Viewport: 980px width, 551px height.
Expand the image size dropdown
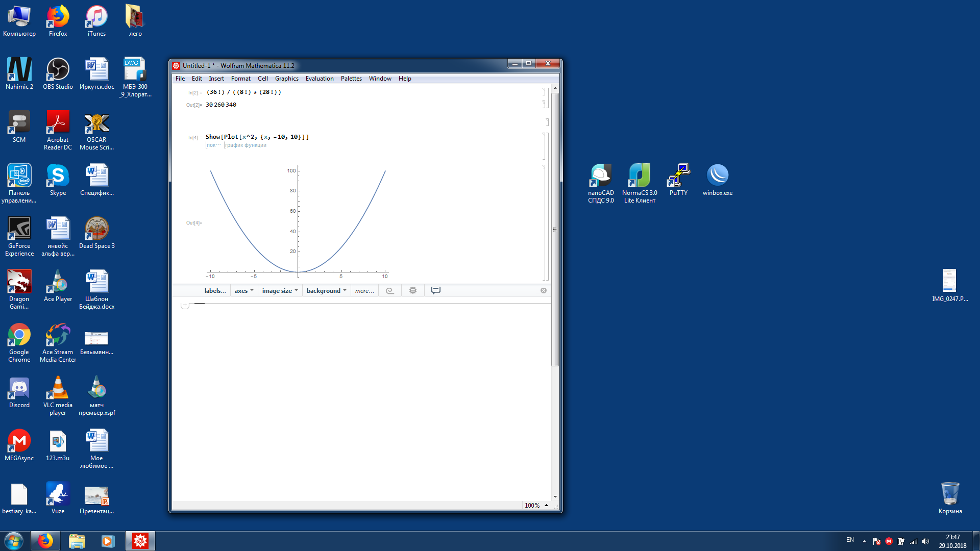pyautogui.click(x=280, y=291)
